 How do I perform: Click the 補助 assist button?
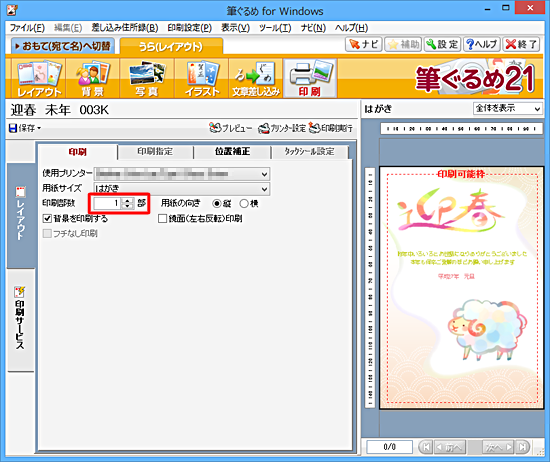click(x=403, y=45)
